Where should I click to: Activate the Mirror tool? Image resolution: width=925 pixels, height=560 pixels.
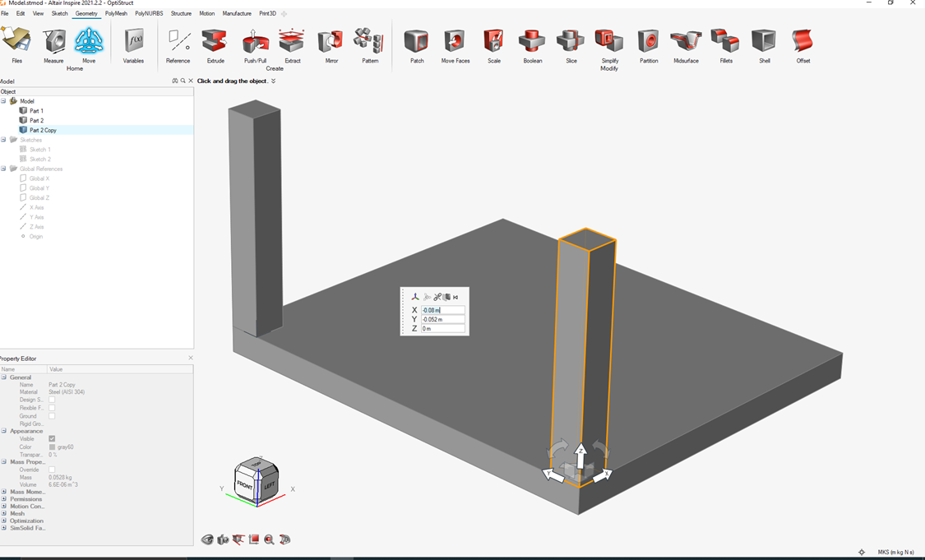click(331, 41)
